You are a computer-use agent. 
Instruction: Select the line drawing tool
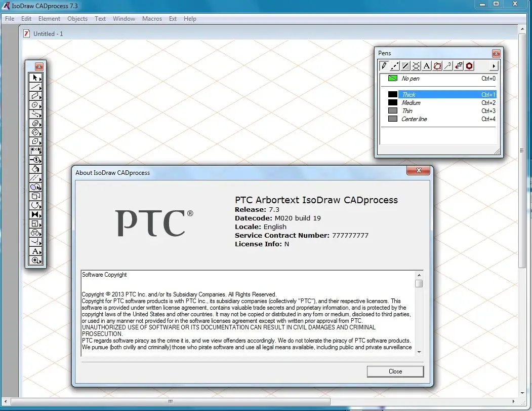click(35, 87)
